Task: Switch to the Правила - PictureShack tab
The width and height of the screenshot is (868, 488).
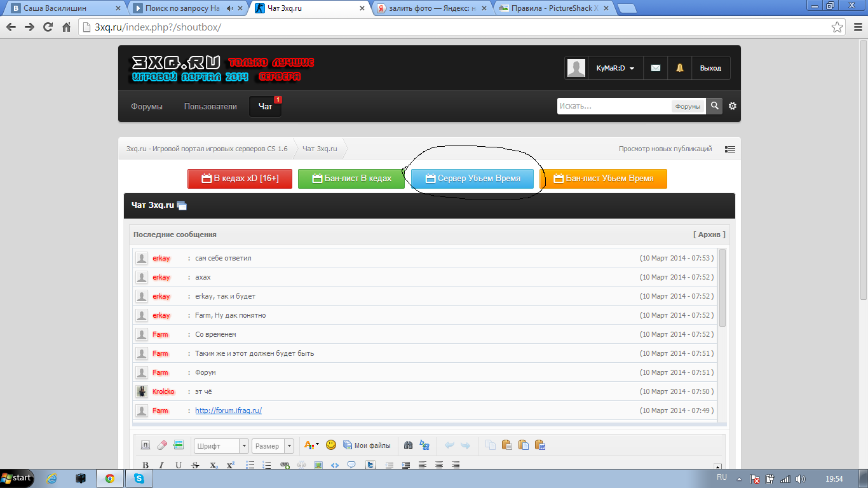Action: click(553, 9)
